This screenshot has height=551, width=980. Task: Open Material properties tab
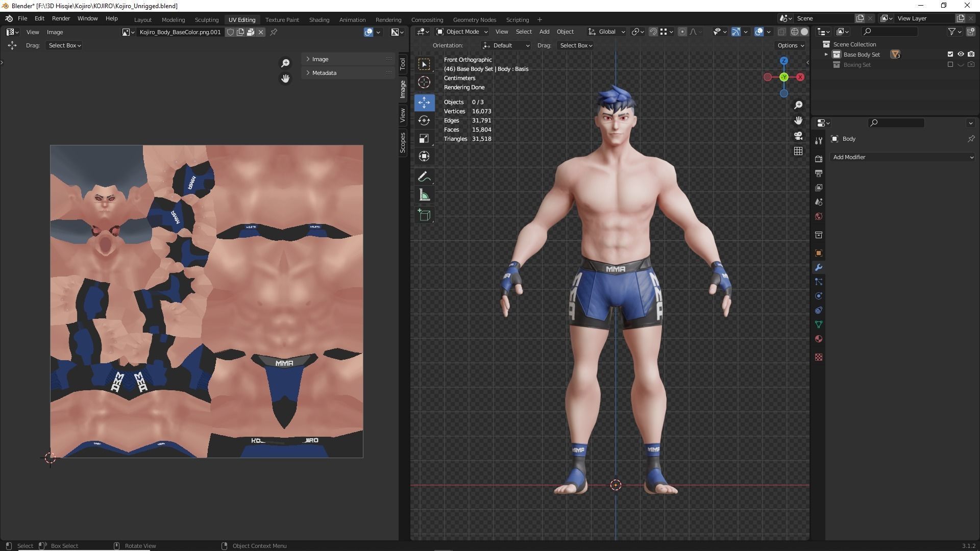(819, 339)
